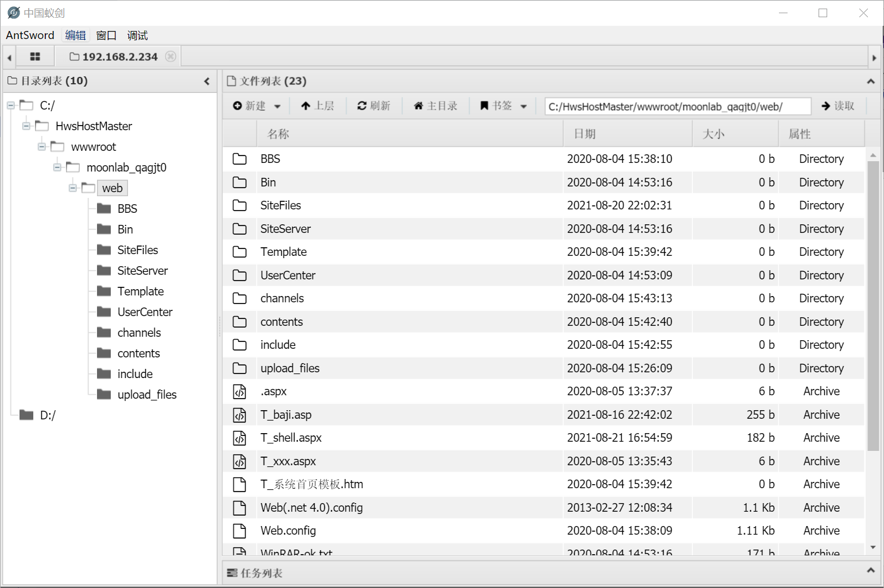The width and height of the screenshot is (884, 588).
Task: Click the Template folder icon in tree
Action: [x=104, y=291]
